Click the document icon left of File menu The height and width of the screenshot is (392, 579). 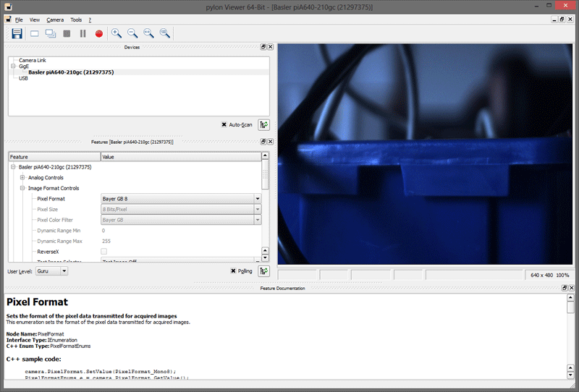[x=8, y=20]
